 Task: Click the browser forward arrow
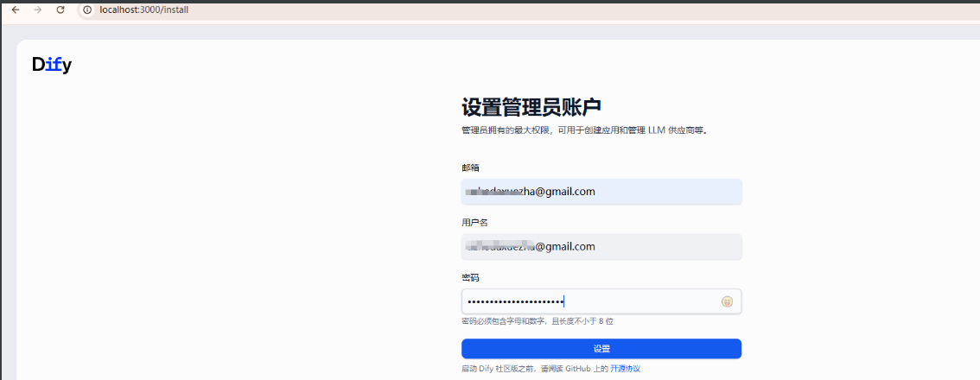click(38, 10)
